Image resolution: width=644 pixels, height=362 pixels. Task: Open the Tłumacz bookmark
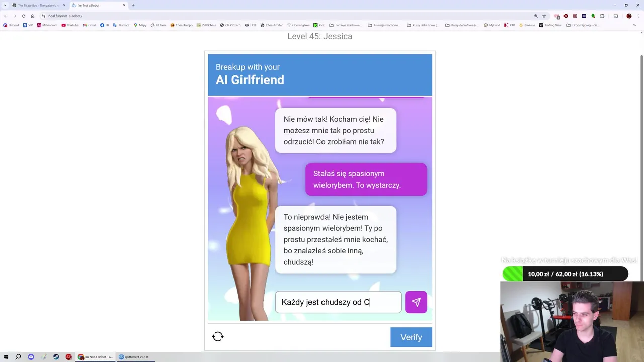pos(121,25)
